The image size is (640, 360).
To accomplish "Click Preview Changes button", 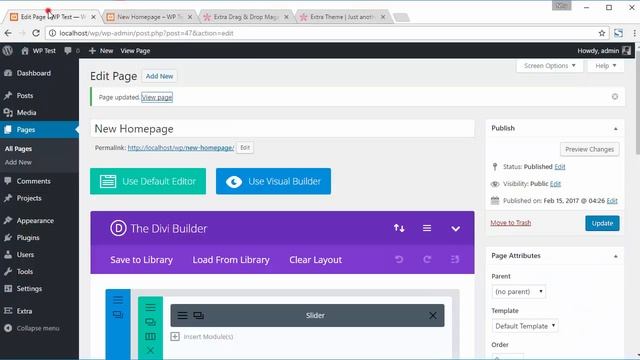I will point(589,149).
